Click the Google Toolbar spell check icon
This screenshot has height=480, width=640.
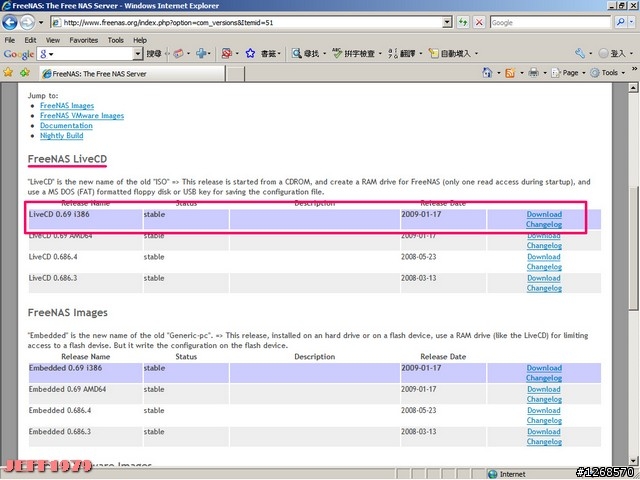coord(337,53)
